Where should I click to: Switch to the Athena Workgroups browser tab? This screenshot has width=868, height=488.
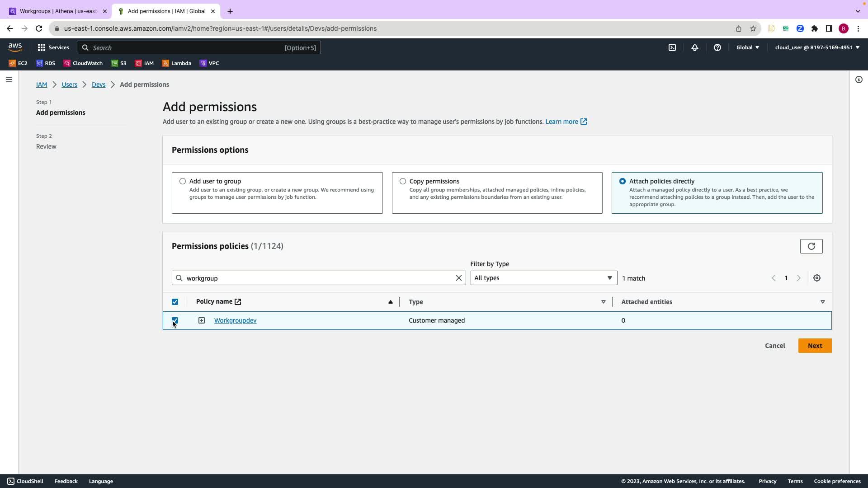click(58, 11)
